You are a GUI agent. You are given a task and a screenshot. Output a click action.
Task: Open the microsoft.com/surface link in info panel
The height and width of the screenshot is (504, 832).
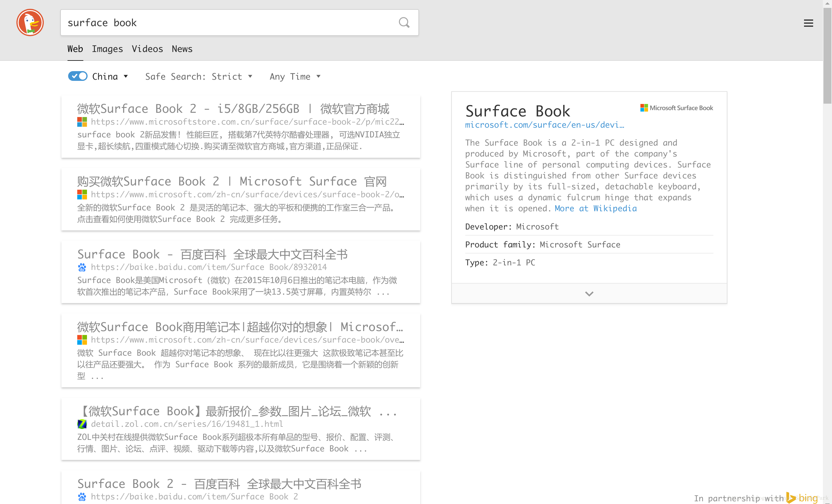coord(544,125)
